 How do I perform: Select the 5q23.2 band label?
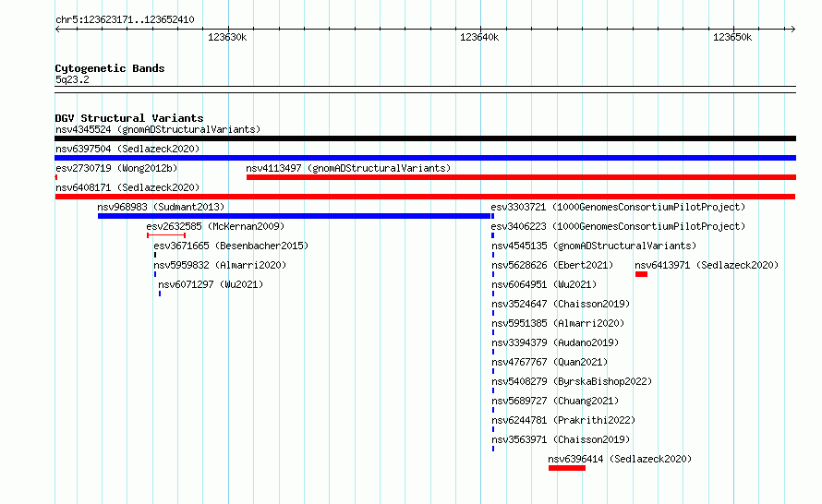72,79
